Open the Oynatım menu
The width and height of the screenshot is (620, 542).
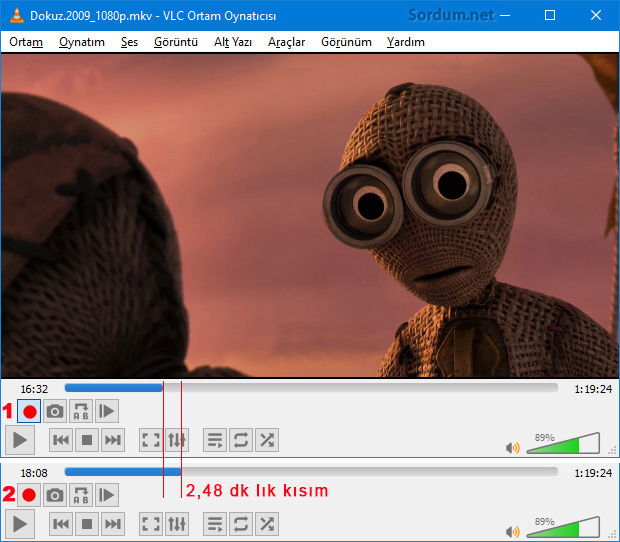coord(82,42)
